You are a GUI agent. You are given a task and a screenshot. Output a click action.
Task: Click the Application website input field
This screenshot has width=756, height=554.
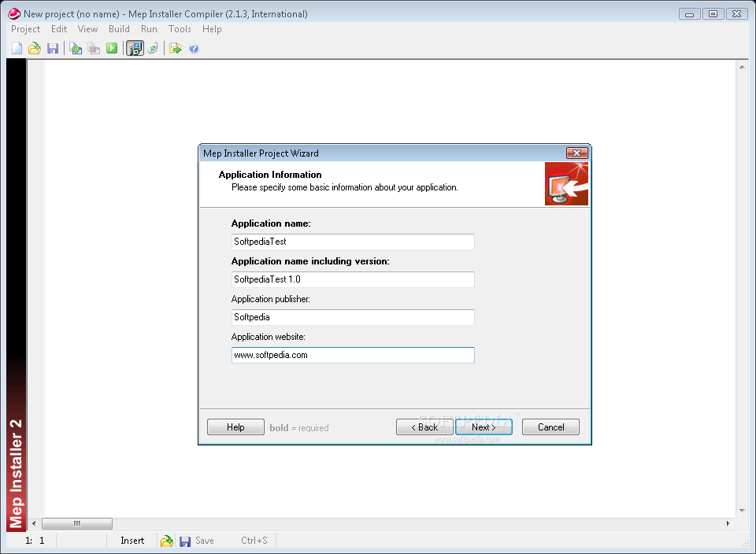tap(353, 355)
